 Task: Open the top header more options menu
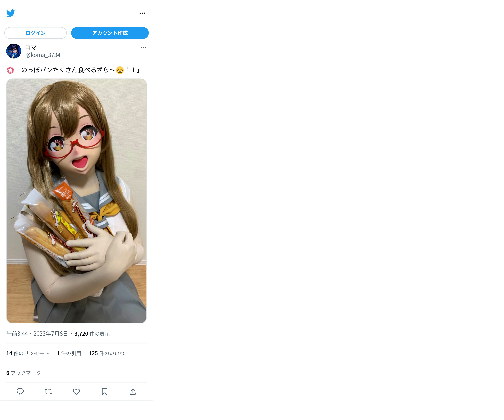[x=142, y=13]
